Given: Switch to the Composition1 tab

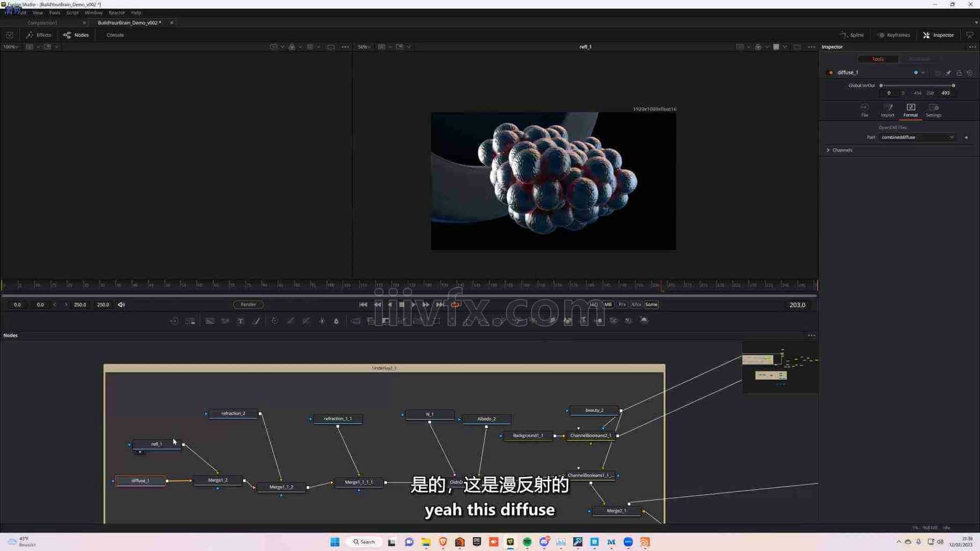Looking at the screenshot, I should 42,23.
